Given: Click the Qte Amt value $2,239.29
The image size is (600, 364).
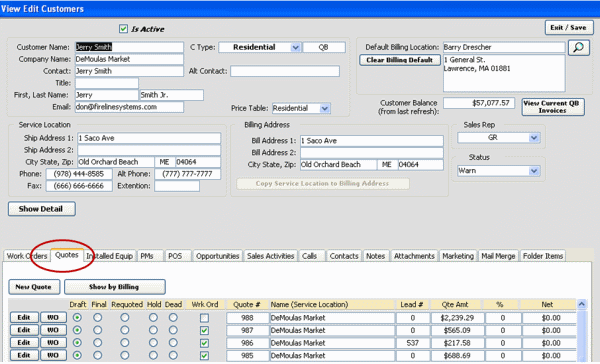Looking at the screenshot, I should (458, 318).
